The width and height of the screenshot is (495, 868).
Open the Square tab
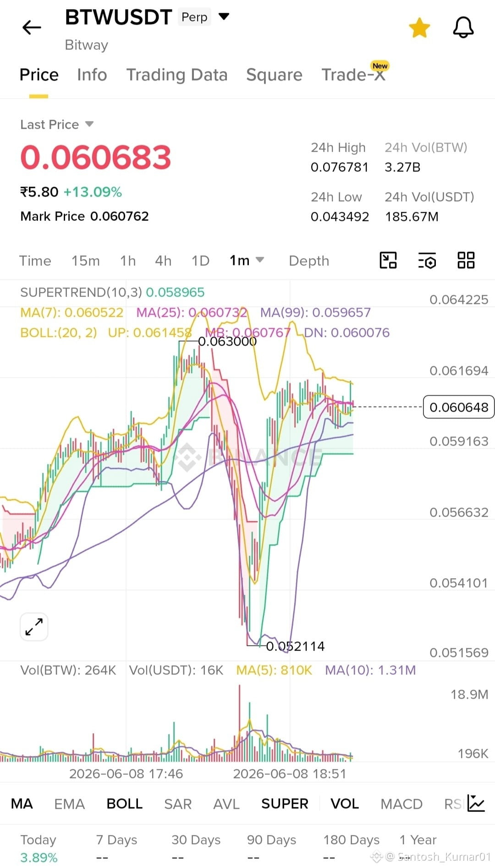274,75
